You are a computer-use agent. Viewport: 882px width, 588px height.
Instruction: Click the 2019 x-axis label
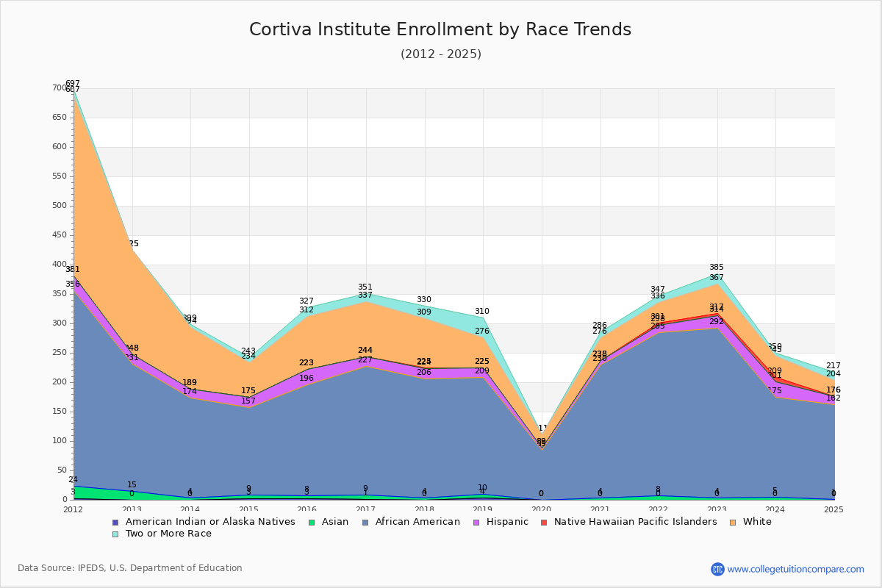pyautogui.click(x=484, y=509)
